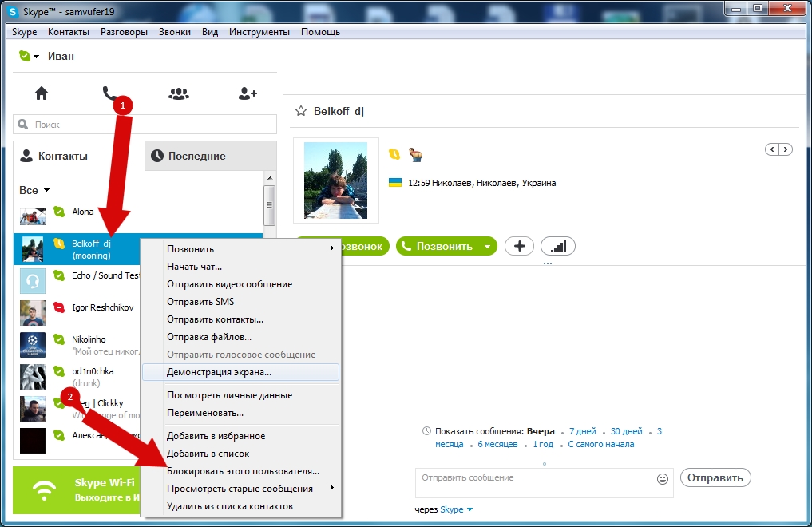
Task: Expand Просмотреть старые сообщения submenu
Action: point(332,488)
